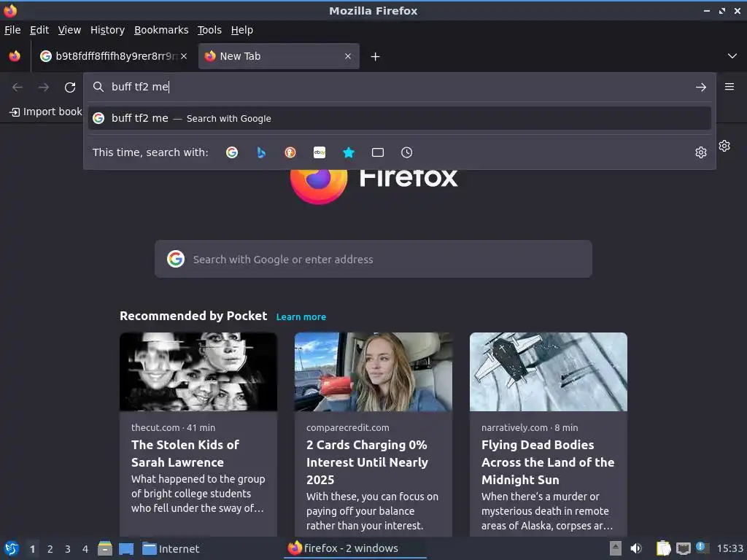The height and width of the screenshot is (560, 747).
Task: Open new tab personalize gear icon
Action: pyautogui.click(x=724, y=146)
